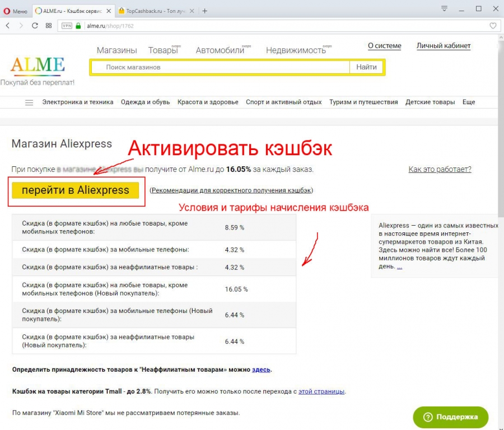This screenshot has width=504, height=430.
Task: Toggle the VPN badge in address bar
Action: coord(67,26)
